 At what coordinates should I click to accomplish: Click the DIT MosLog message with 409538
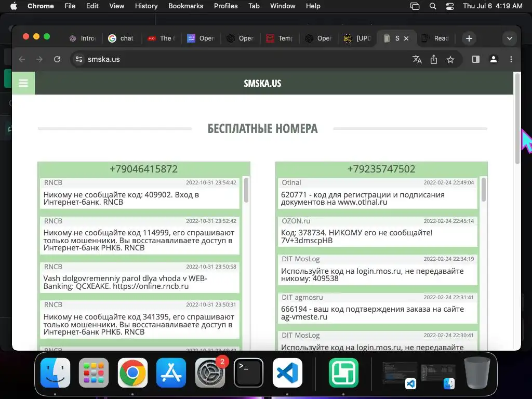378,270
